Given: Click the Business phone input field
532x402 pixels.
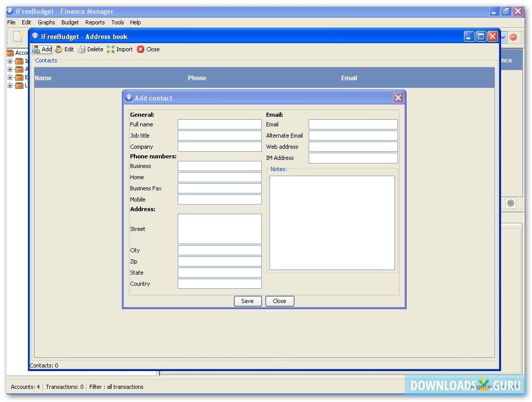Looking at the screenshot, I should click(x=219, y=166).
